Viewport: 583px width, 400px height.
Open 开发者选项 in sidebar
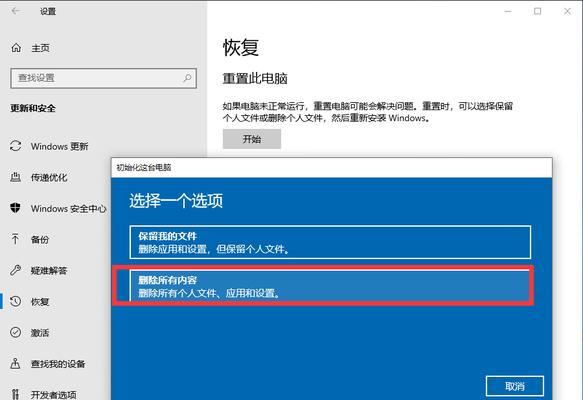(x=55, y=393)
